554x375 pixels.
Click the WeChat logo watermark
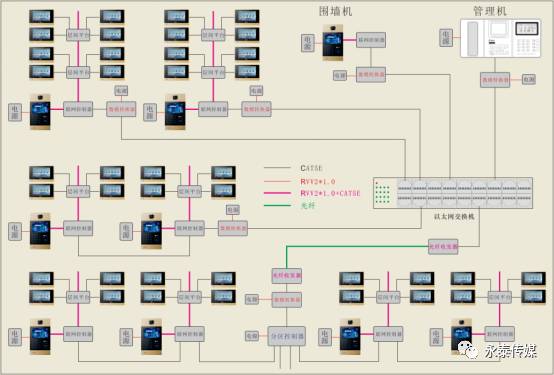coord(468,350)
